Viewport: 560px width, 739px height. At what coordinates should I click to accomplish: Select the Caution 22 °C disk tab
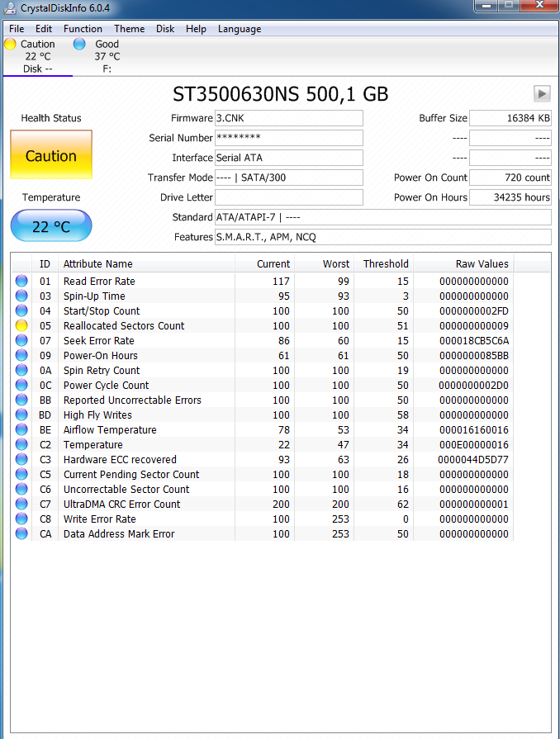coord(38,56)
